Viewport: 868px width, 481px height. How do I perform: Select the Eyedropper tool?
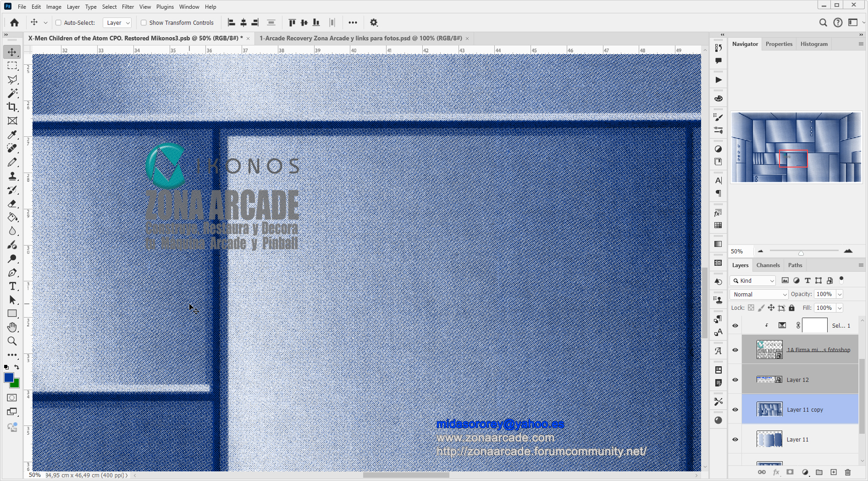click(12, 134)
